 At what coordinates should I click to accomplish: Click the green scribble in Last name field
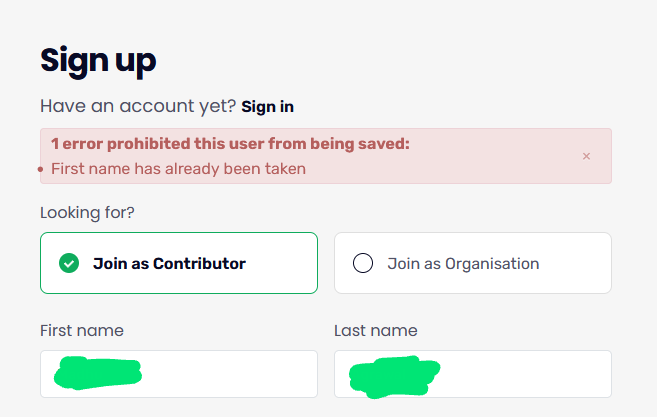[395, 375]
